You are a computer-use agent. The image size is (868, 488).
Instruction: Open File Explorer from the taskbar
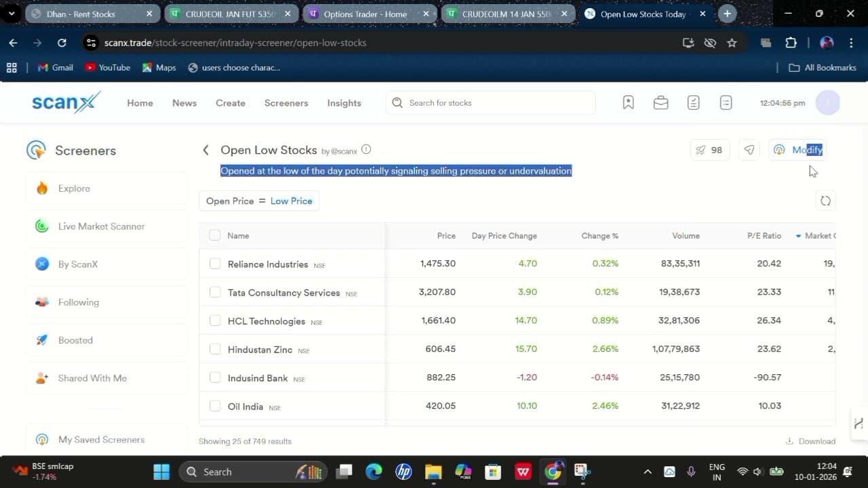(x=433, y=472)
